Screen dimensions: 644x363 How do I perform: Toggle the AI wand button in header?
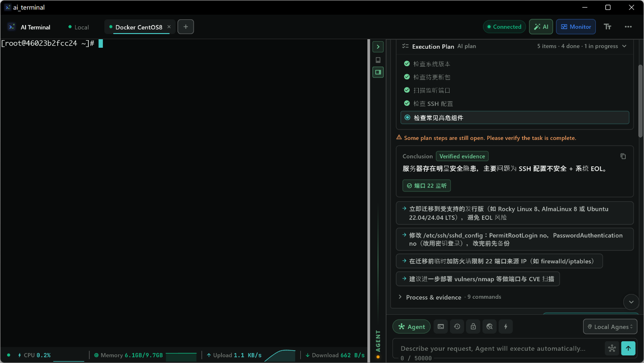(541, 27)
